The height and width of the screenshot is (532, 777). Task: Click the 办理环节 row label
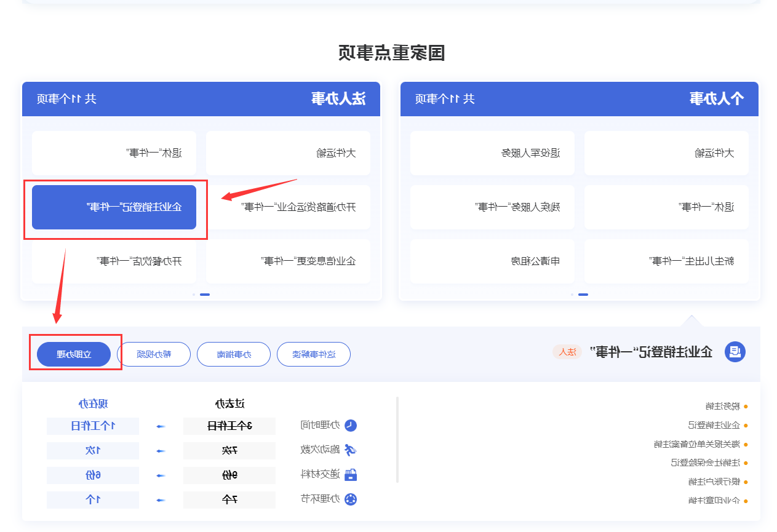pyautogui.click(x=320, y=499)
